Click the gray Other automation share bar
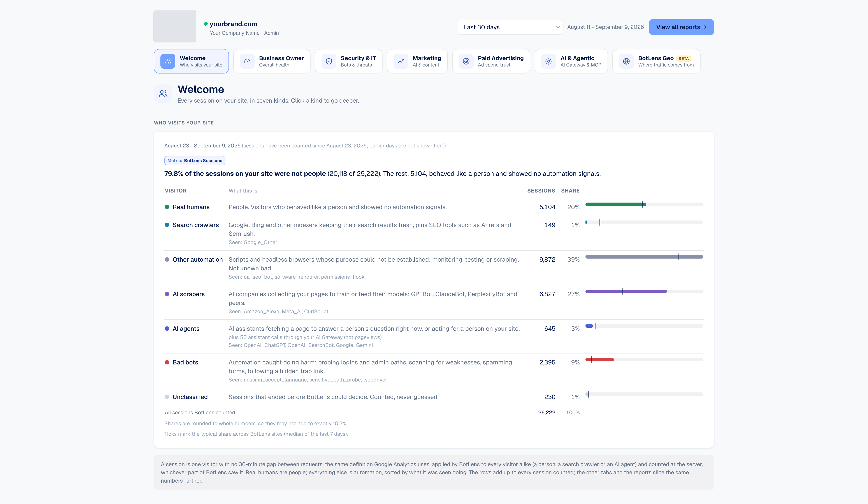The image size is (868, 504). 644,257
